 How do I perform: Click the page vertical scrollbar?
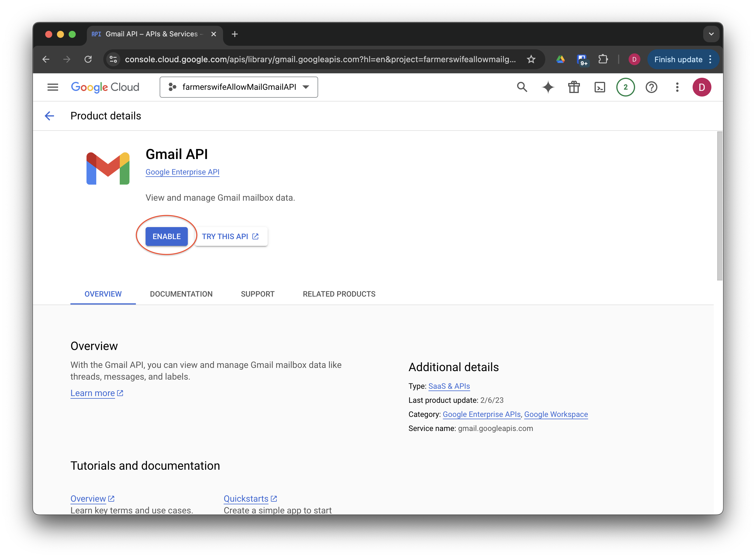pyautogui.click(x=720, y=206)
